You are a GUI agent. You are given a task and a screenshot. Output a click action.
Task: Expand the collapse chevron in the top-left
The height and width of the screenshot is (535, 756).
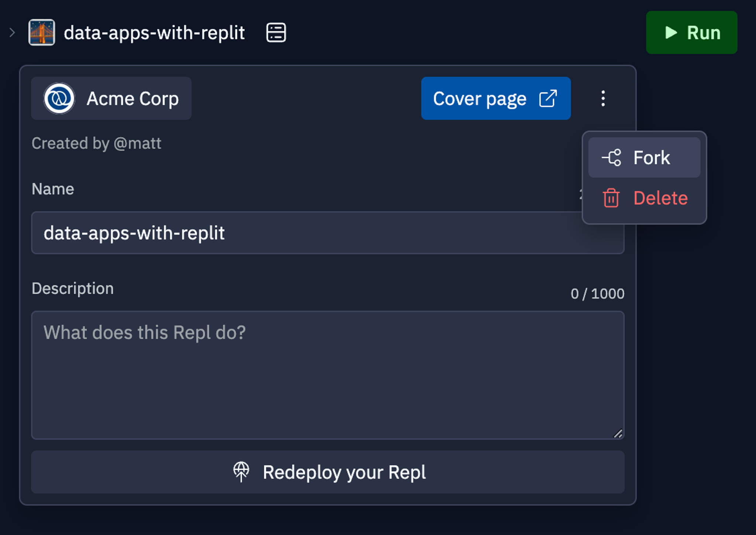pos(12,33)
